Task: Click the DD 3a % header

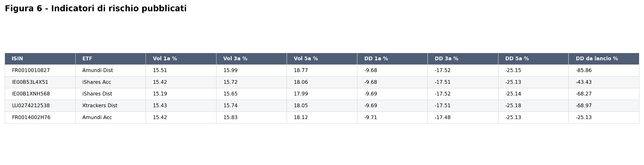Action: pos(463,59)
